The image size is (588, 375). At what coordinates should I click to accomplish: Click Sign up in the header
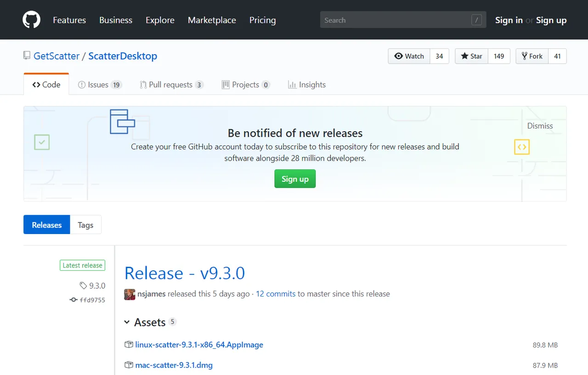[x=551, y=20]
